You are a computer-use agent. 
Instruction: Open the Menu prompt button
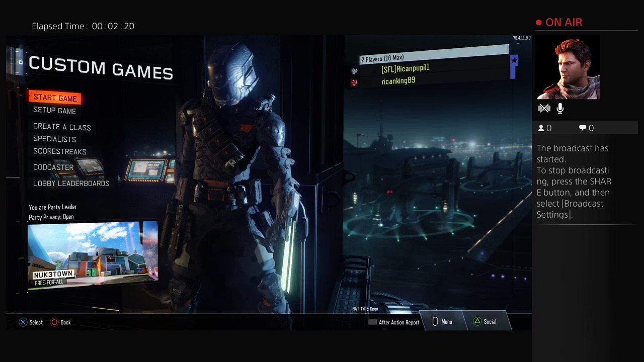click(447, 322)
